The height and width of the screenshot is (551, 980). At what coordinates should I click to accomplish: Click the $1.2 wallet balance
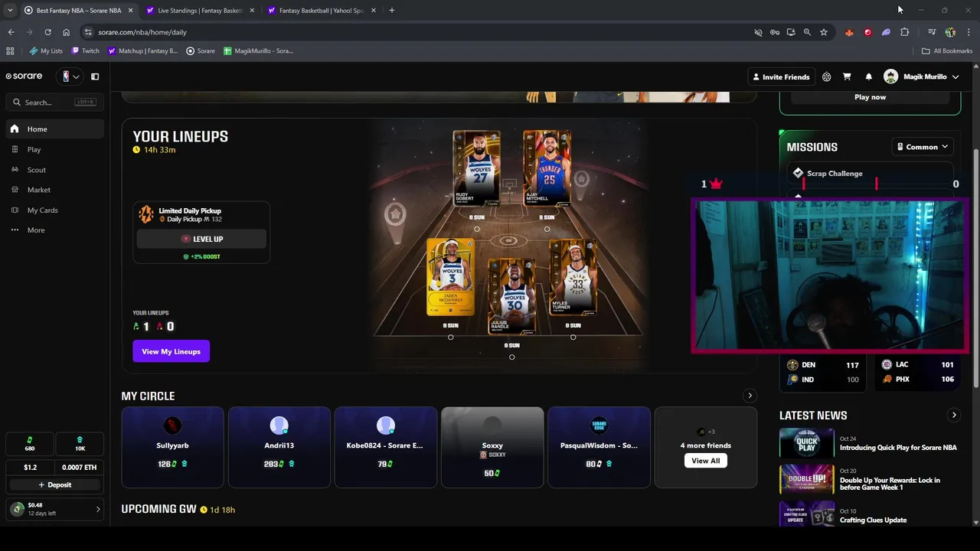coord(30,467)
